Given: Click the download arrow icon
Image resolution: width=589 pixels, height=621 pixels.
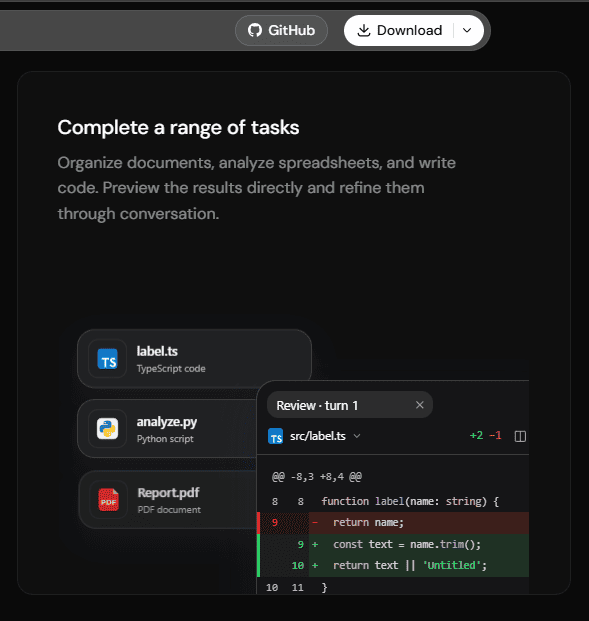Looking at the screenshot, I should click(364, 30).
